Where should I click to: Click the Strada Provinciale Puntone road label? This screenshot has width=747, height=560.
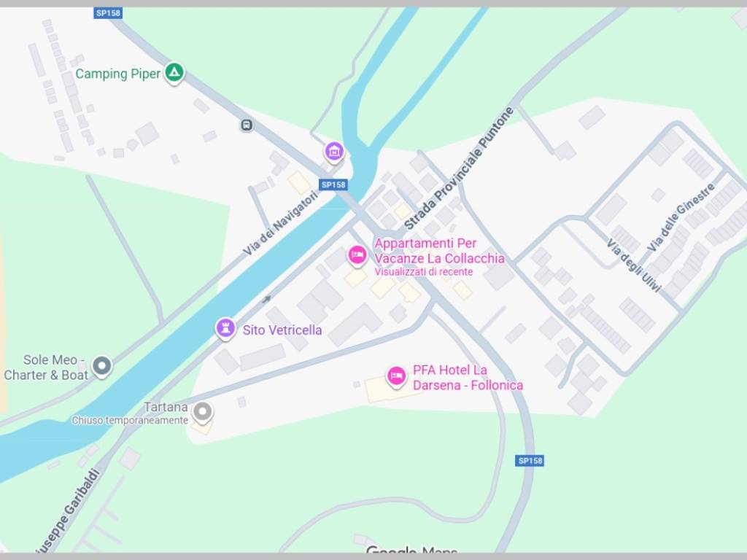click(460, 168)
